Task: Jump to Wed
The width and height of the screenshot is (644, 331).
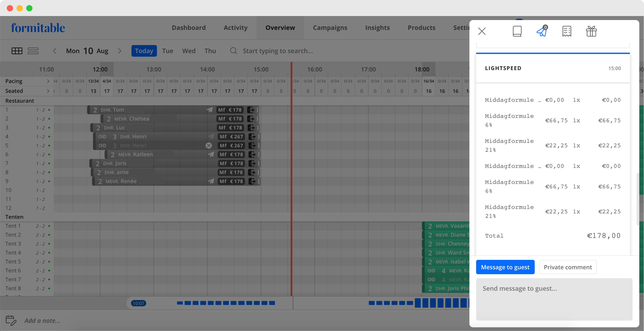Action: (x=189, y=51)
